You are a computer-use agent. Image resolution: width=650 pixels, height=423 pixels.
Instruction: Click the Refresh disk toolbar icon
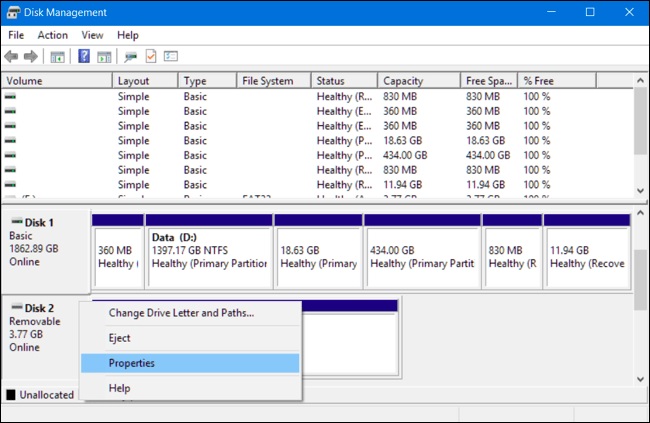point(131,56)
